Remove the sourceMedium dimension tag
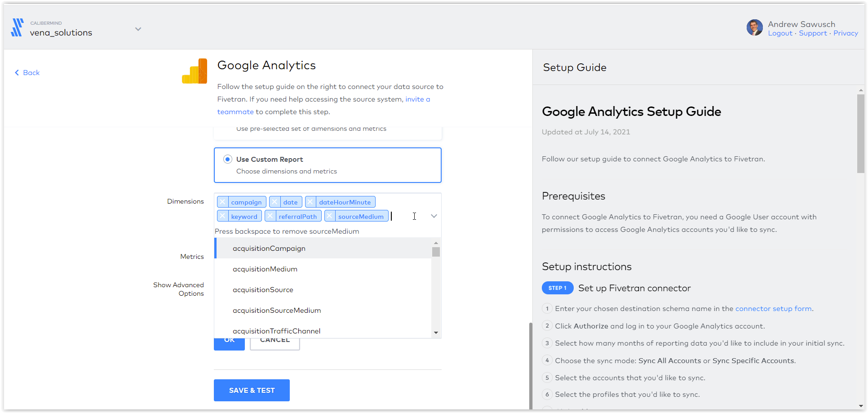Image resolution: width=868 pixels, height=413 pixels. click(330, 216)
